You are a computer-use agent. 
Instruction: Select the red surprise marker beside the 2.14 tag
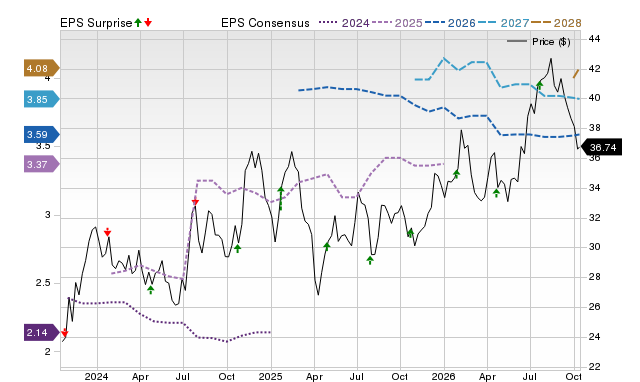(x=64, y=333)
